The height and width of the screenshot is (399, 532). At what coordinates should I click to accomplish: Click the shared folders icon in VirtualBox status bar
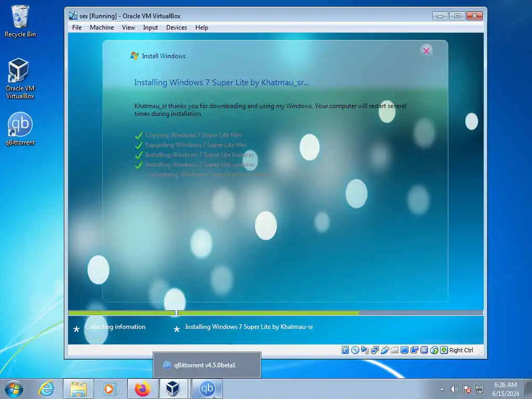tap(394, 350)
